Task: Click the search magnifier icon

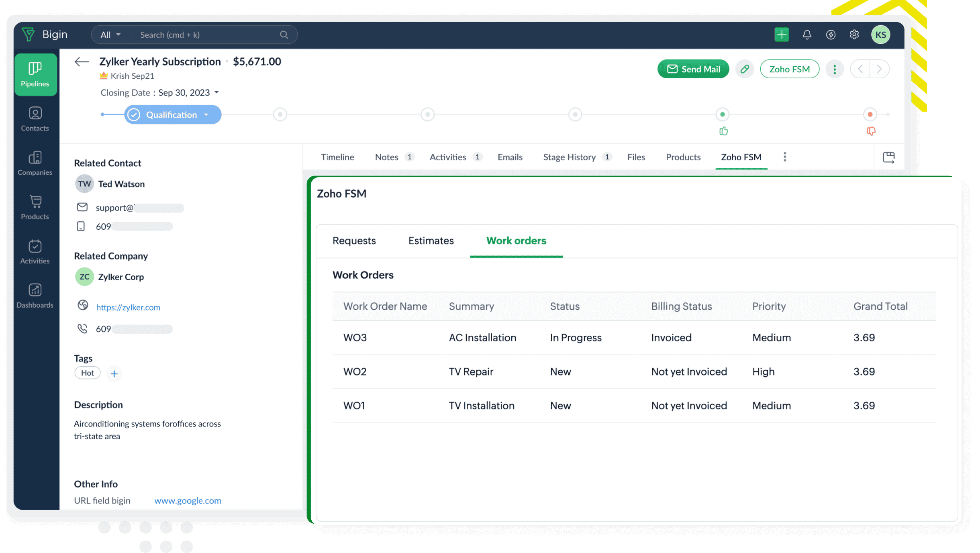Action: (x=284, y=35)
